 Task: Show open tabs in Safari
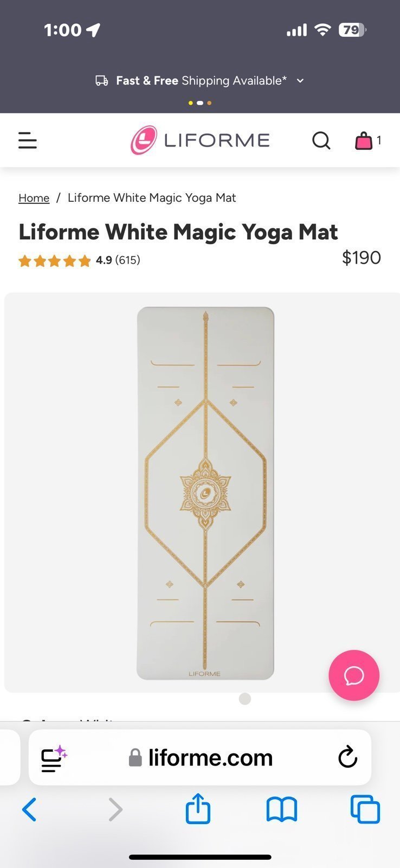click(365, 809)
